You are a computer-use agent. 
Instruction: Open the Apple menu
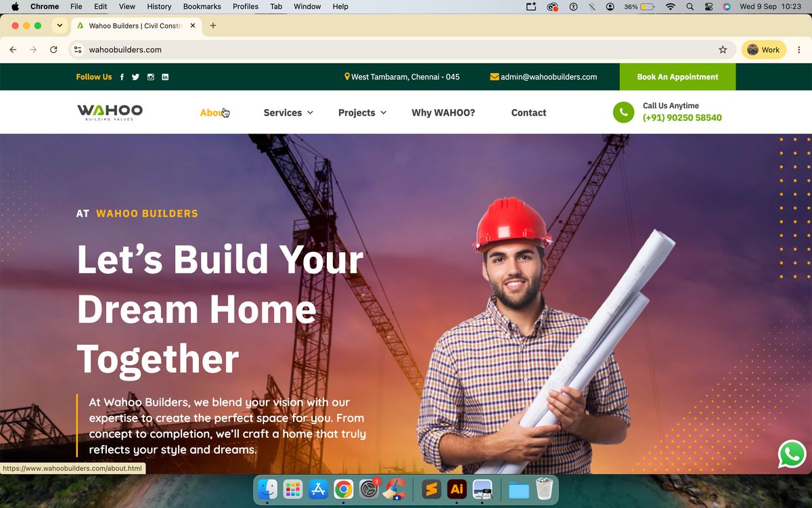(x=15, y=6)
